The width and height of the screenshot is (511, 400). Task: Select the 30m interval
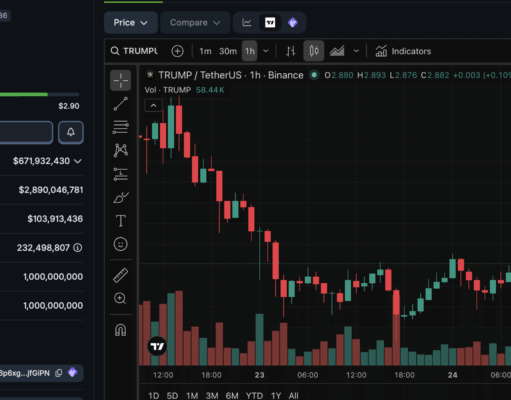[228, 51]
